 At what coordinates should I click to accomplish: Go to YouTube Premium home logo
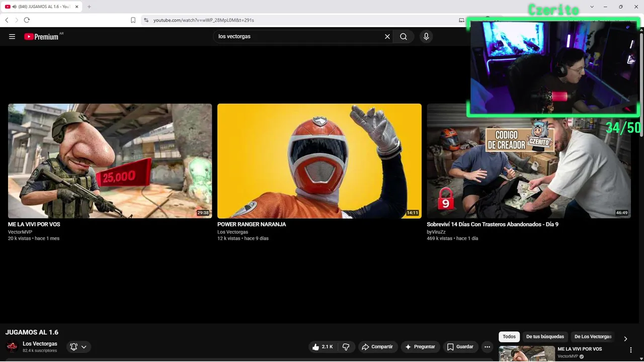(41, 36)
